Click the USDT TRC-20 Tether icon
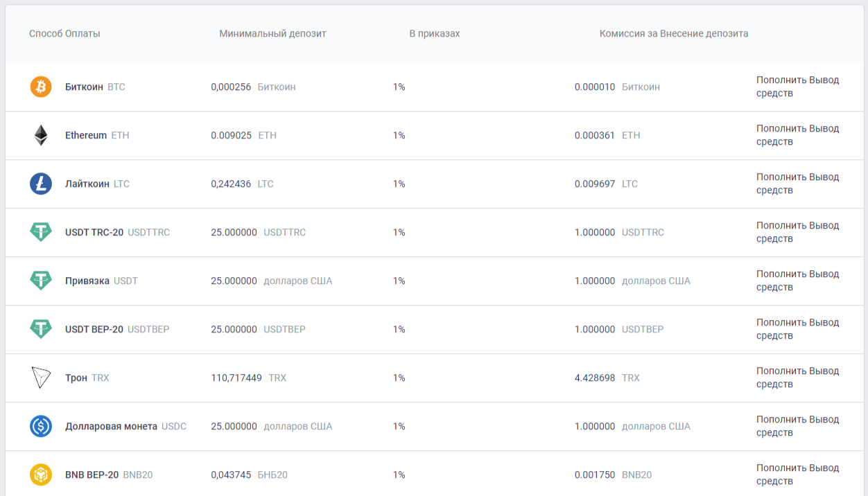 coord(41,232)
